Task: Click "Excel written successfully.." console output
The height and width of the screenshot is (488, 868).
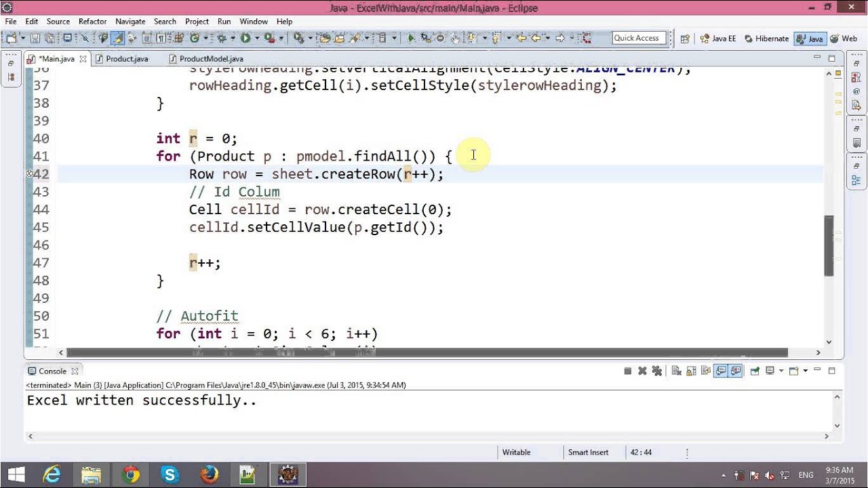Action: coord(142,401)
